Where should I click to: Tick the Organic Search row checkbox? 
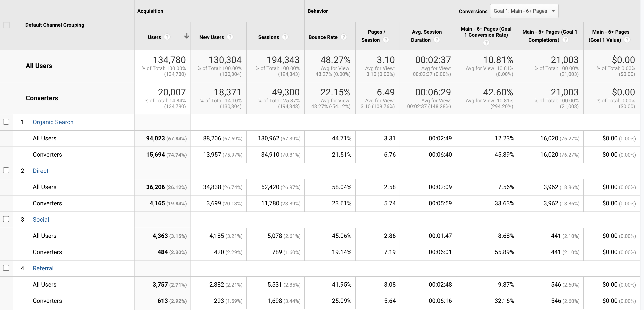point(6,122)
